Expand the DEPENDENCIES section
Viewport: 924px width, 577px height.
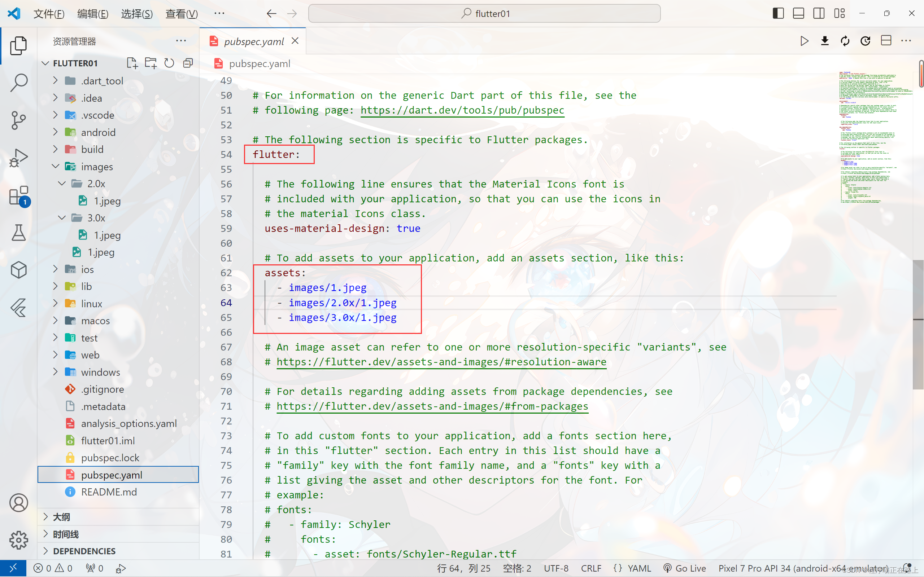[84, 551]
